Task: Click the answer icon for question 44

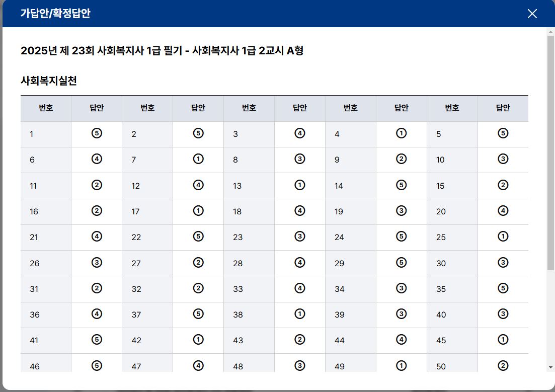Action: point(401,340)
